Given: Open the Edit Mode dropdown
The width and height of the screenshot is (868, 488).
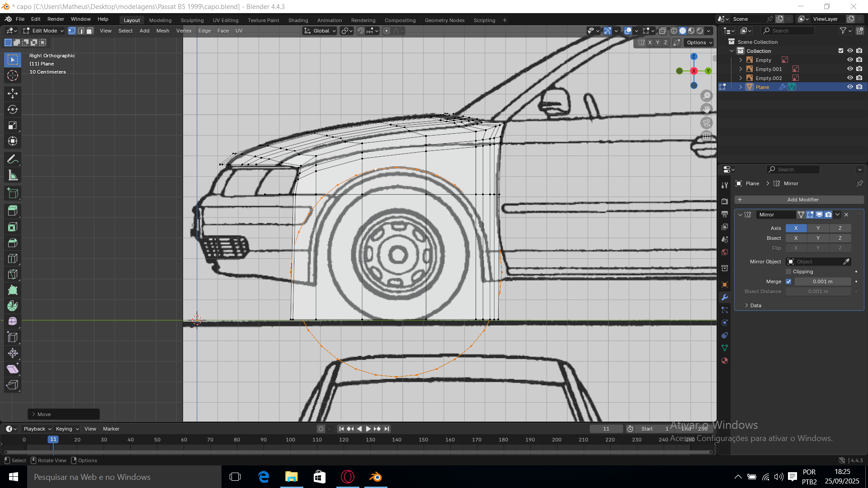Looking at the screenshot, I should tap(44, 31).
